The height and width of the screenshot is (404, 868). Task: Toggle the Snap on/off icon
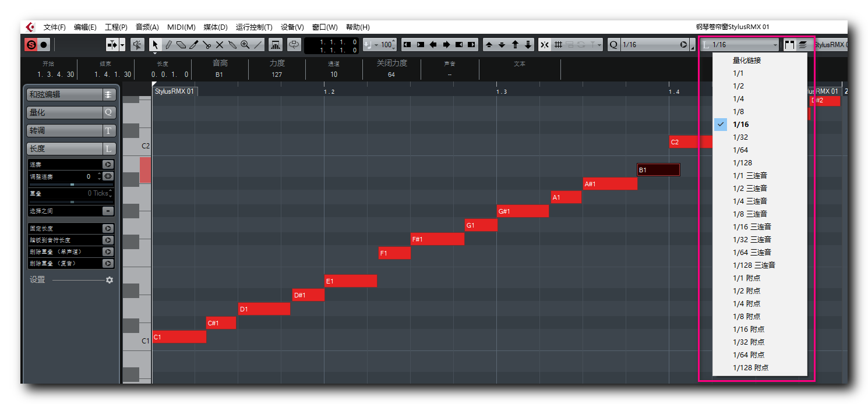pos(545,44)
